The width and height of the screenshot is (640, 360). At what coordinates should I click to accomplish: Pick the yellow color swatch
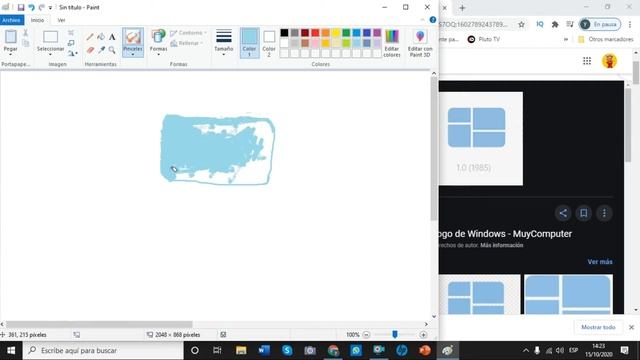[x=336, y=33]
